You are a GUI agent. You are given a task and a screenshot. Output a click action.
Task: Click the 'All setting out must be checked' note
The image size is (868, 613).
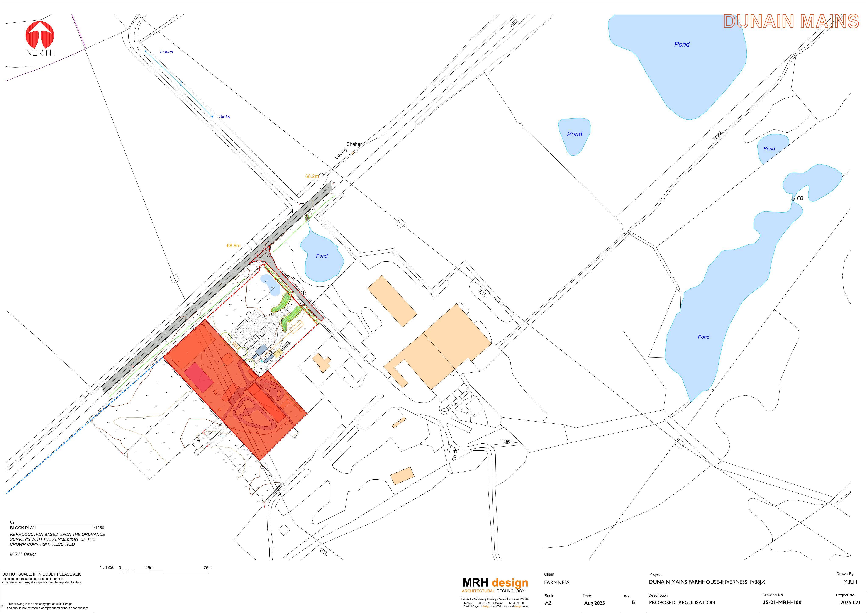pyautogui.click(x=42, y=581)
